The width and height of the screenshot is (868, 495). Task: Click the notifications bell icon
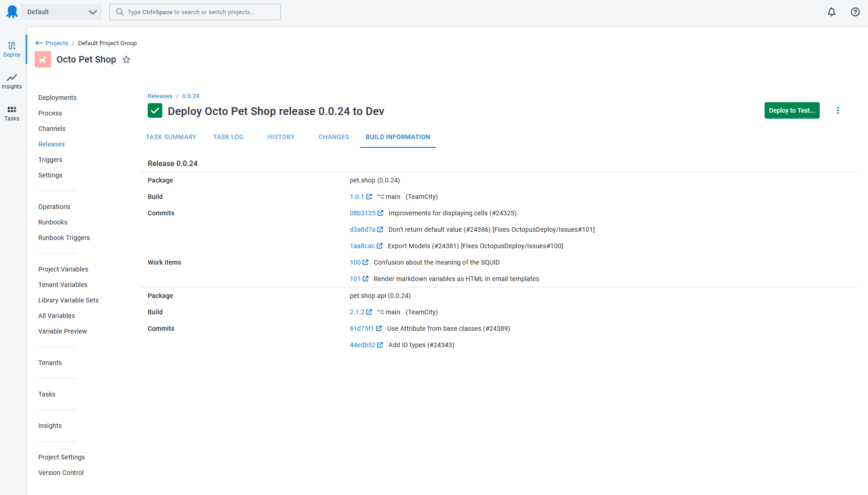pyautogui.click(x=832, y=12)
